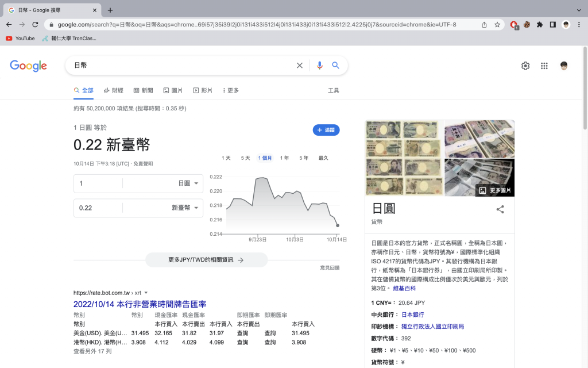Share the 日圓 knowledge panel
The image size is (588, 368).
(x=500, y=209)
